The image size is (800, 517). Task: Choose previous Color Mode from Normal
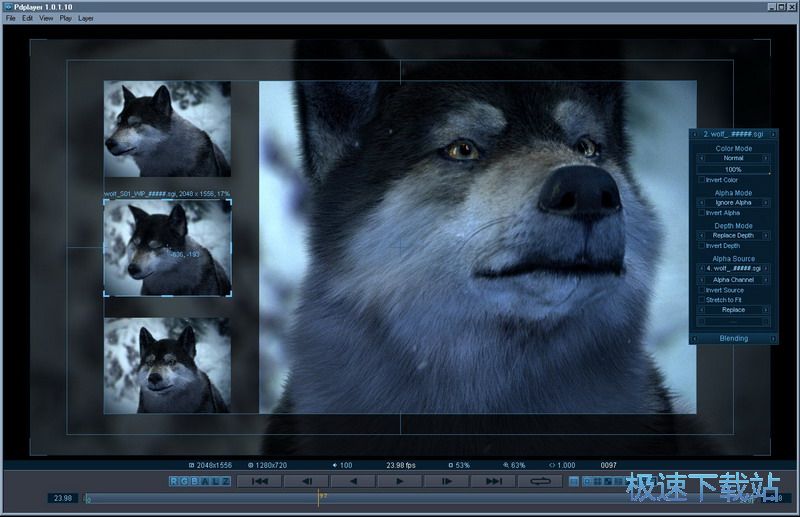[702, 158]
